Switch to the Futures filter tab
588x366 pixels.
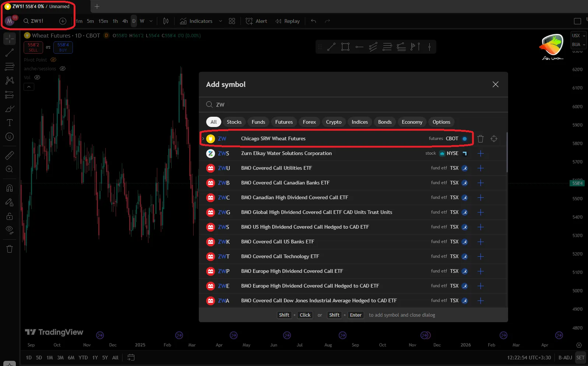(284, 122)
